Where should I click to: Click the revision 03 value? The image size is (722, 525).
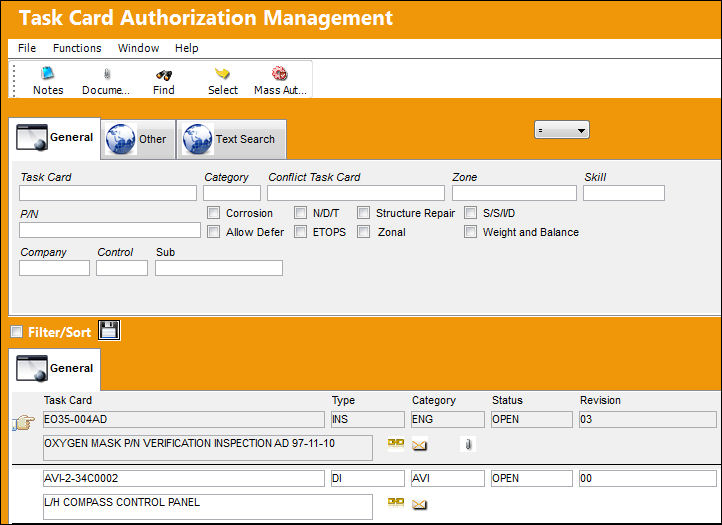[648, 420]
